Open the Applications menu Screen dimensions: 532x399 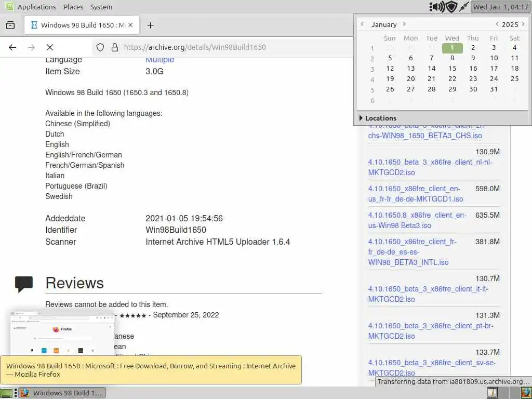pyautogui.click(x=37, y=7)
